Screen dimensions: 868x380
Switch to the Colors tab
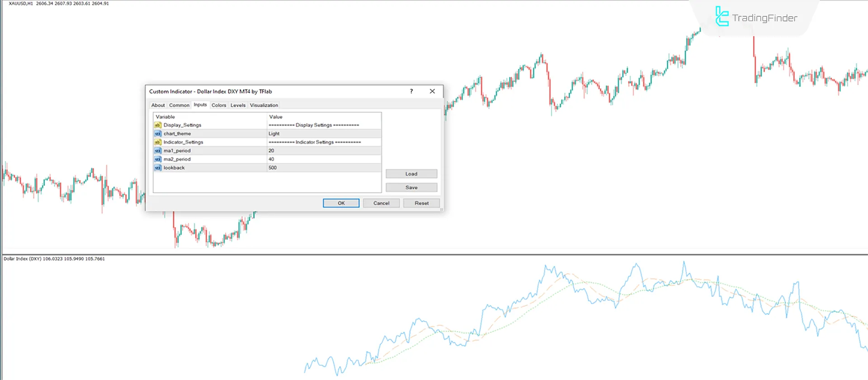[219, 105]
